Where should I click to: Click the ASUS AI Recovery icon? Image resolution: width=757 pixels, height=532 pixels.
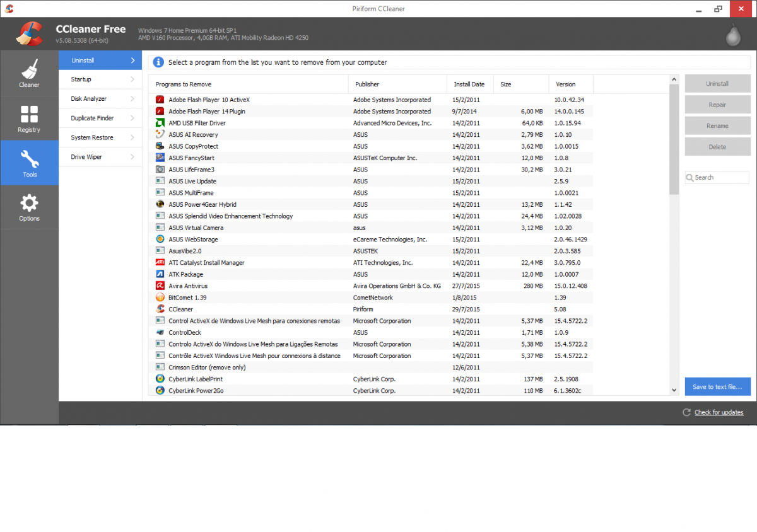tap(160, 134)
